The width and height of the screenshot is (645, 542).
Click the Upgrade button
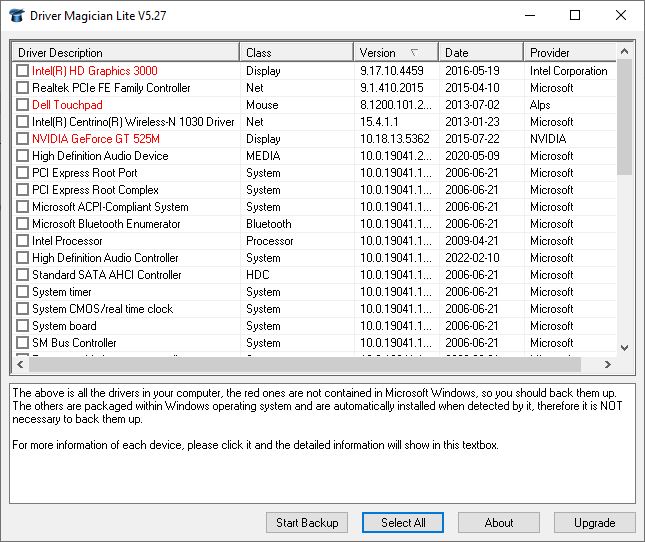point(594,522)
